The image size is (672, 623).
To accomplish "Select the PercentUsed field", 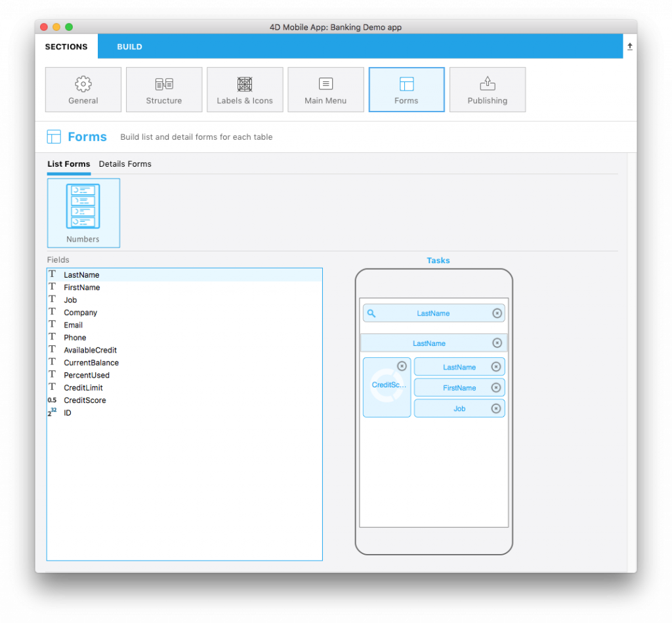I will coord(184,375).
